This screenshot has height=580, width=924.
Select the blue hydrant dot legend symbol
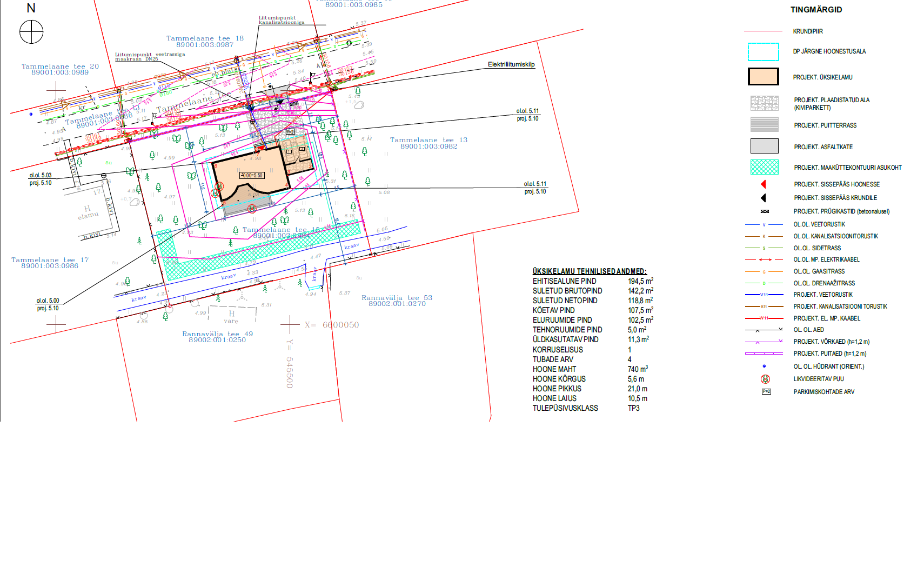tap(764, 366)
